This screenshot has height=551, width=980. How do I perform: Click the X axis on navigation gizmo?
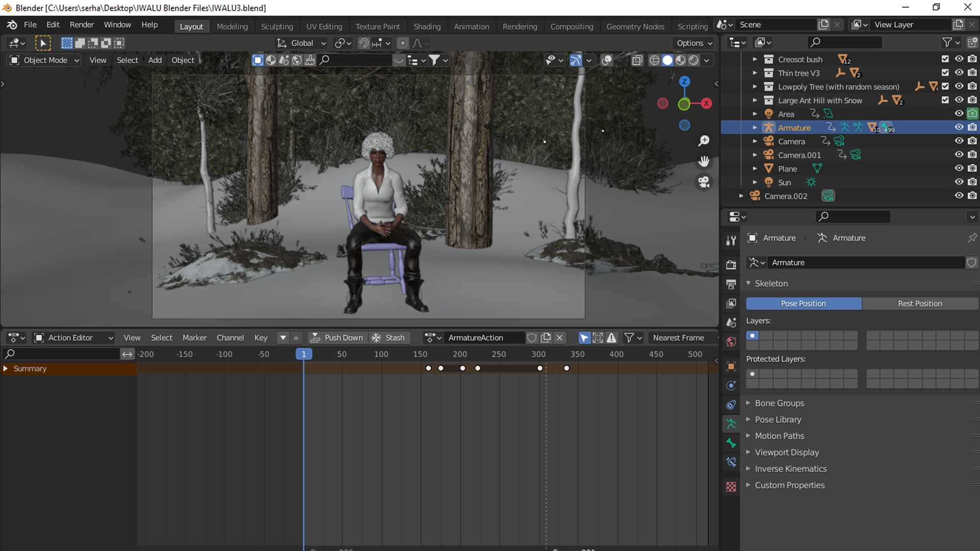tap(706, 104)
